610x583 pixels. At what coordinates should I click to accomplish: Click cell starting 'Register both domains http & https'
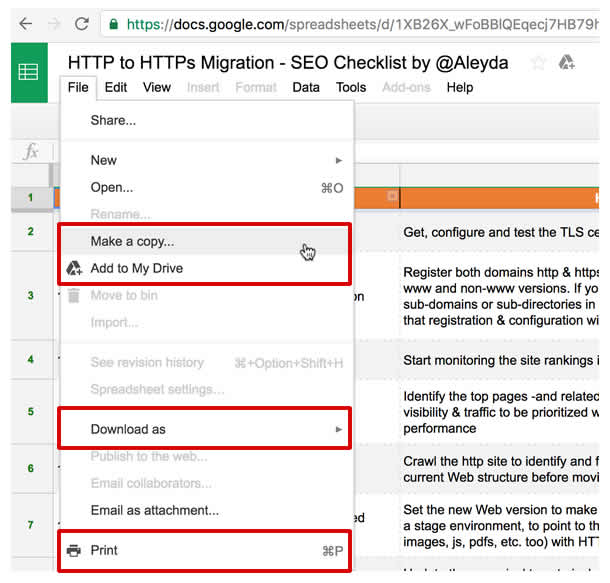tap(500, 296)
